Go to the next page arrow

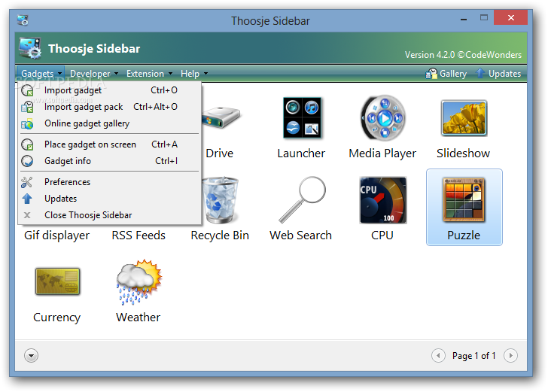point(510,356)
